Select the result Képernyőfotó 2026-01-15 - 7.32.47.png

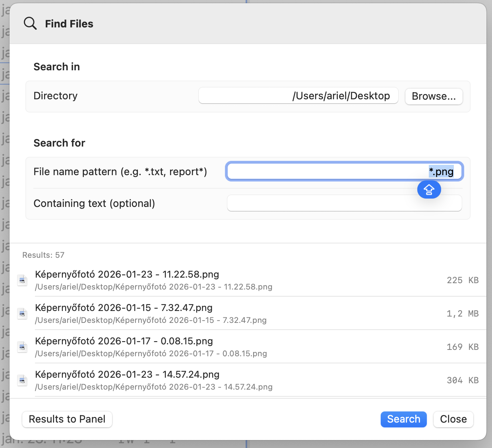(x=124, y=307)
